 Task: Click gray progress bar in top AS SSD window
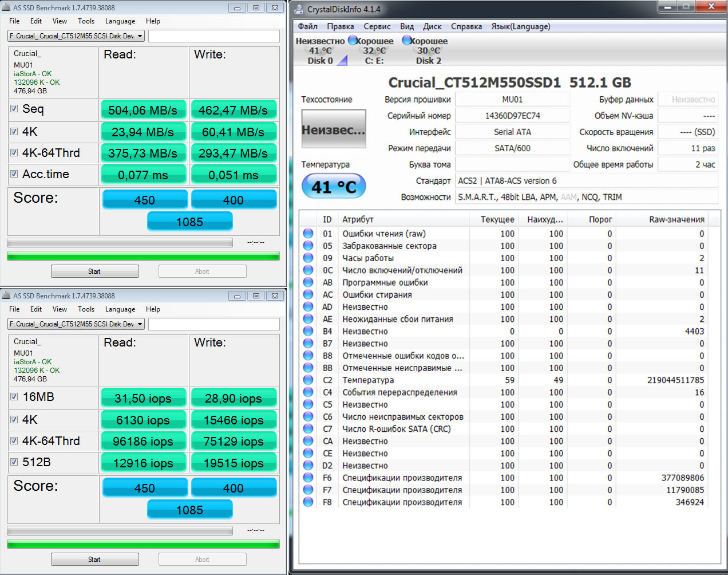pyautogui.click(x=120, y=243)
